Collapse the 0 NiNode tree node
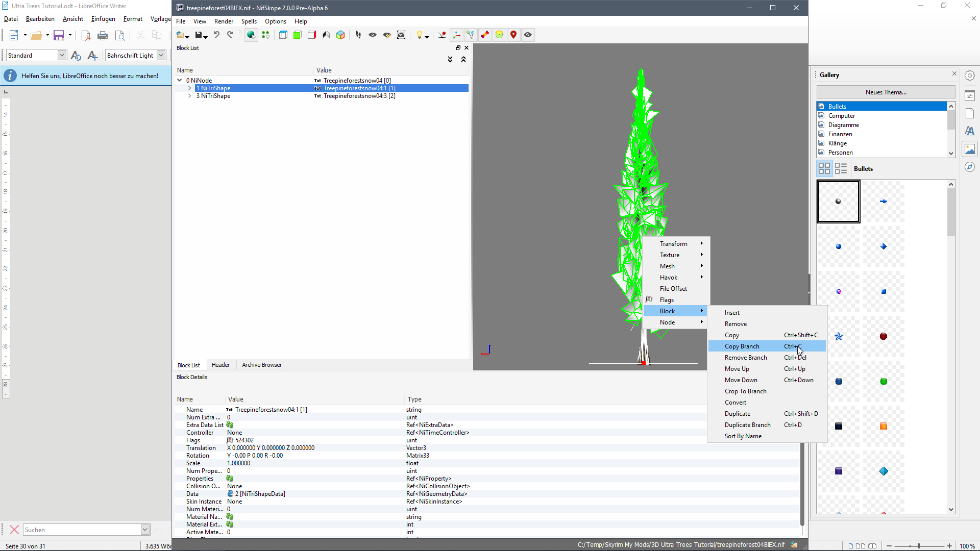 click(x=180, y=80)
